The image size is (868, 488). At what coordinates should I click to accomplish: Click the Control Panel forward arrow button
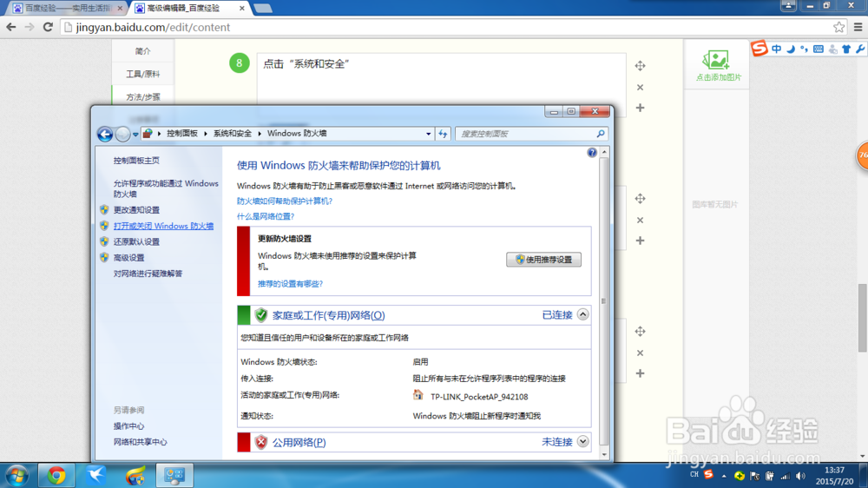point(123,134)
